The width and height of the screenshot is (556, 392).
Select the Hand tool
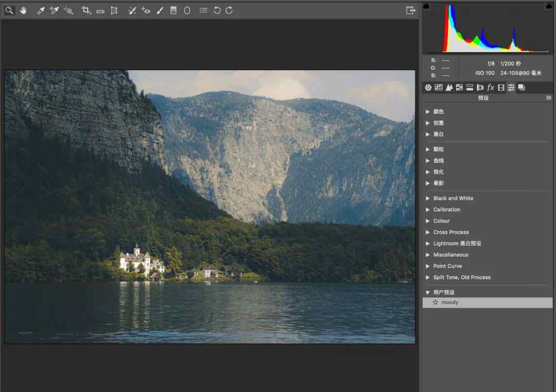click(23, 10)
